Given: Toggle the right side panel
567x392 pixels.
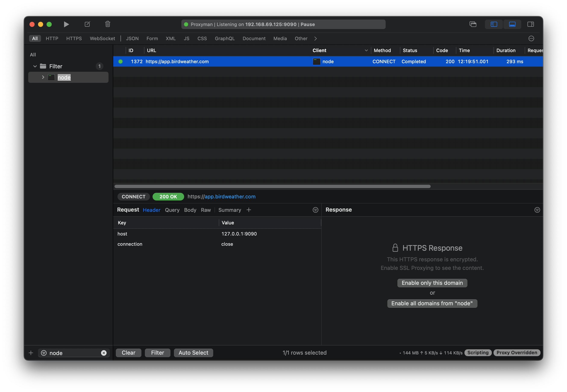Looking at the screenshot, I should 531,24.
